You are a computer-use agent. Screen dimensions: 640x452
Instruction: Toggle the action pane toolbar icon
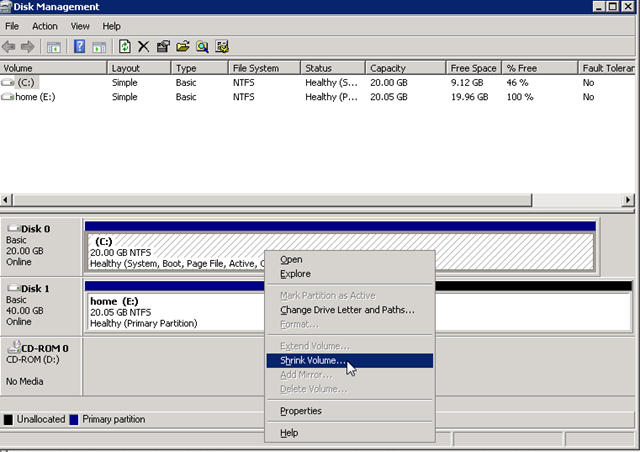(x=99, y=47)
